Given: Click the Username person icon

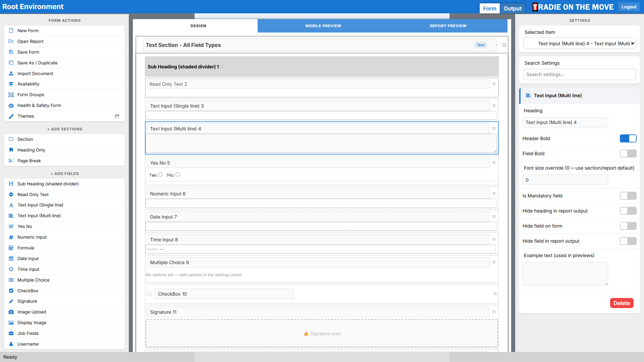Looking at the screenshot, I should point(11,344).
